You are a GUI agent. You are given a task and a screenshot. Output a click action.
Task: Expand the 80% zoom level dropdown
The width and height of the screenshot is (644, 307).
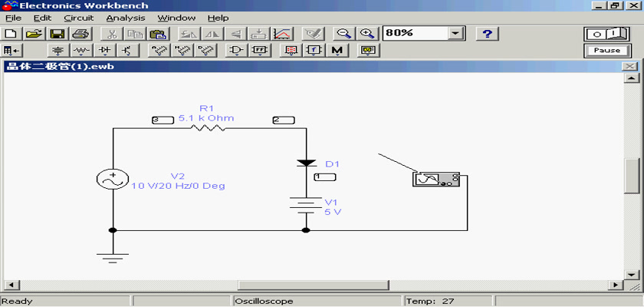click(x=457, y=34)
